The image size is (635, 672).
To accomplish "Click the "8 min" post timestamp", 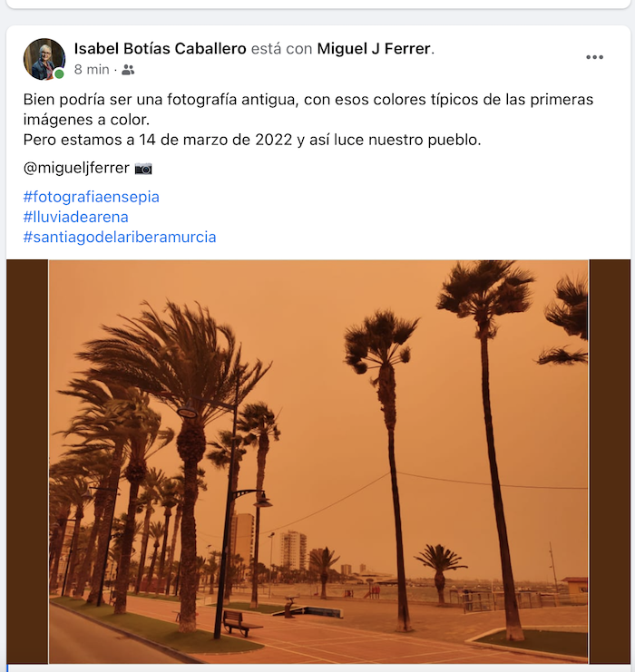I will [91, 70].
